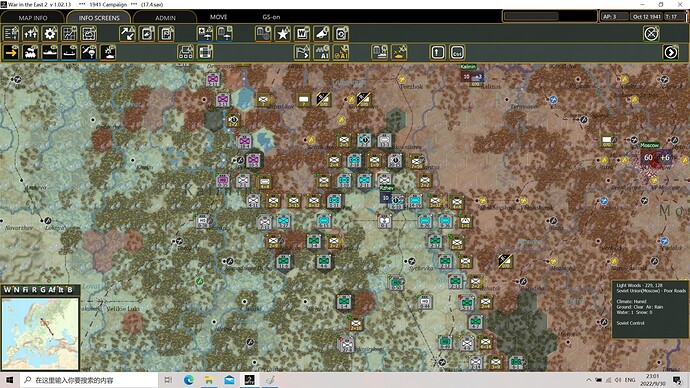Advance with the right chevron end-turn button
Screen dimensions: 690x388
coord(671,52)
